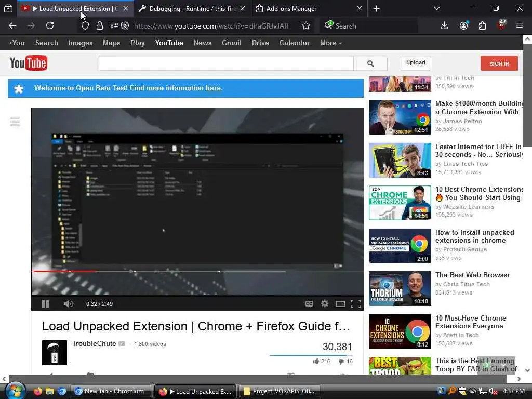Screen dimensions: 532x399
Task: Follow the 'here' link in the beta banner
Action: tap(213, 88)
